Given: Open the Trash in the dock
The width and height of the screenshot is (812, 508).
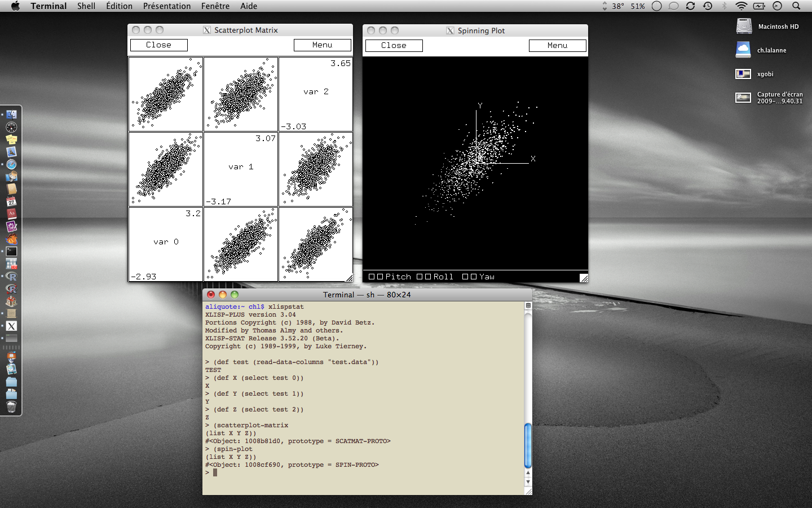Looking at the screenshot, I should pyautogui.click(x=11, y=406).
